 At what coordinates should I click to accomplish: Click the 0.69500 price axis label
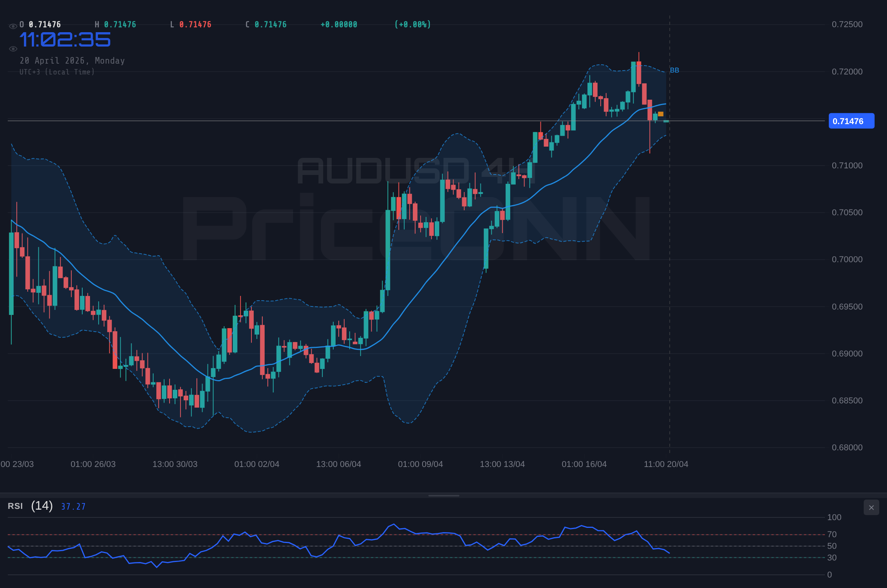point(847,307)
